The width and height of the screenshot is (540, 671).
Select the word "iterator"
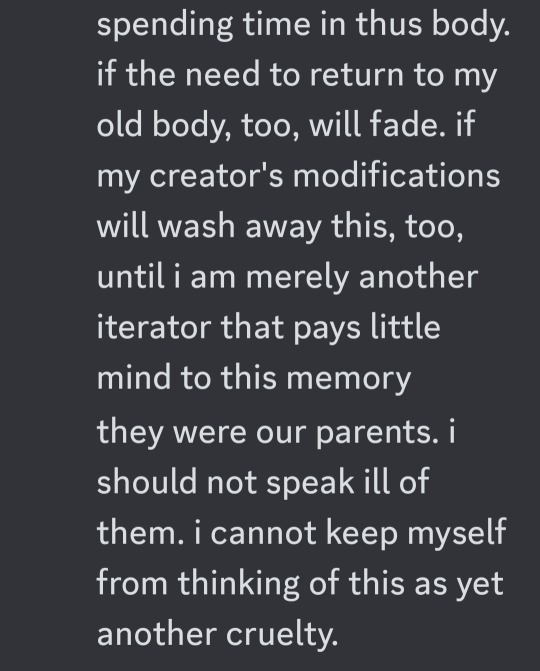click(154, 327)
